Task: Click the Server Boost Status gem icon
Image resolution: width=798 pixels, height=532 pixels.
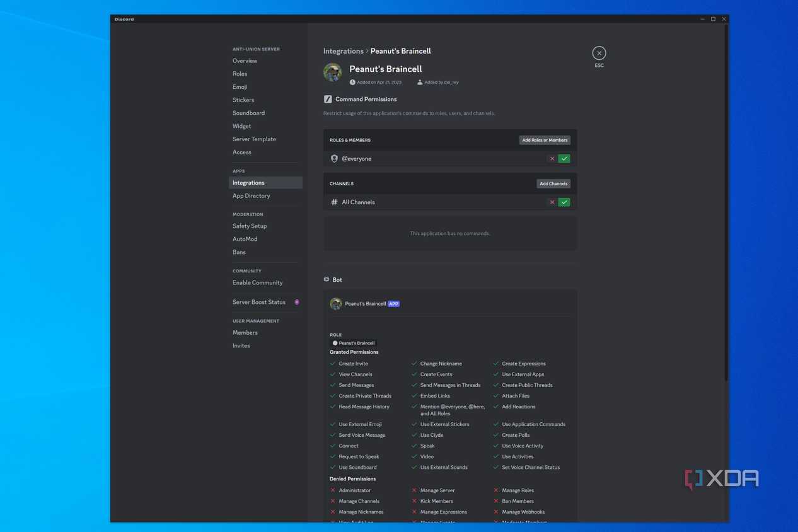Action: click(297, 302)
